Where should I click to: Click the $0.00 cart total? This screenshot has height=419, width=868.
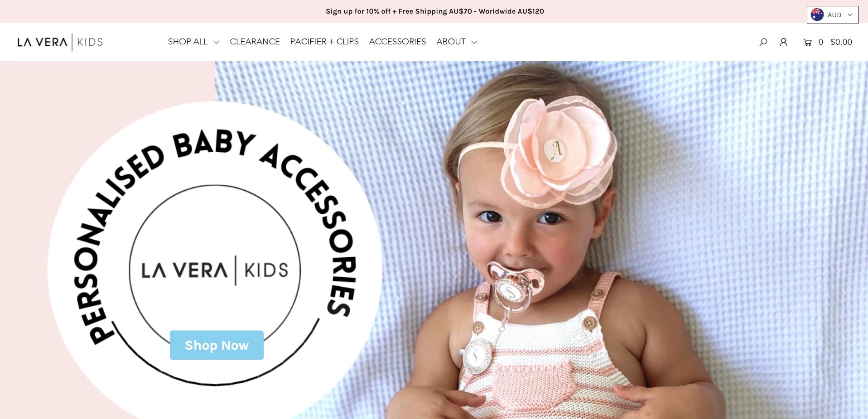[x=841, y=42]
